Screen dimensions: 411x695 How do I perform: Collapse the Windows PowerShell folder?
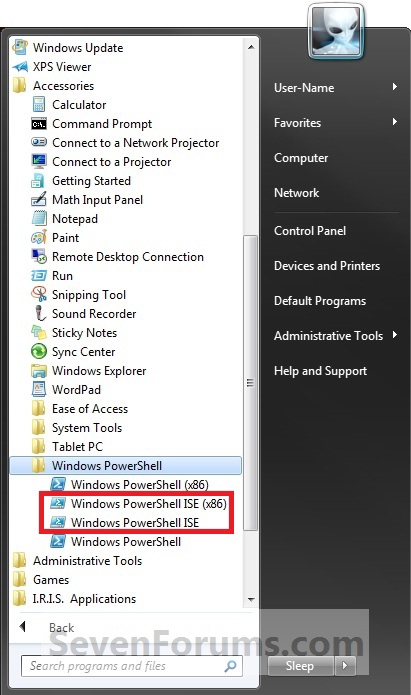[x=125, y=465]
